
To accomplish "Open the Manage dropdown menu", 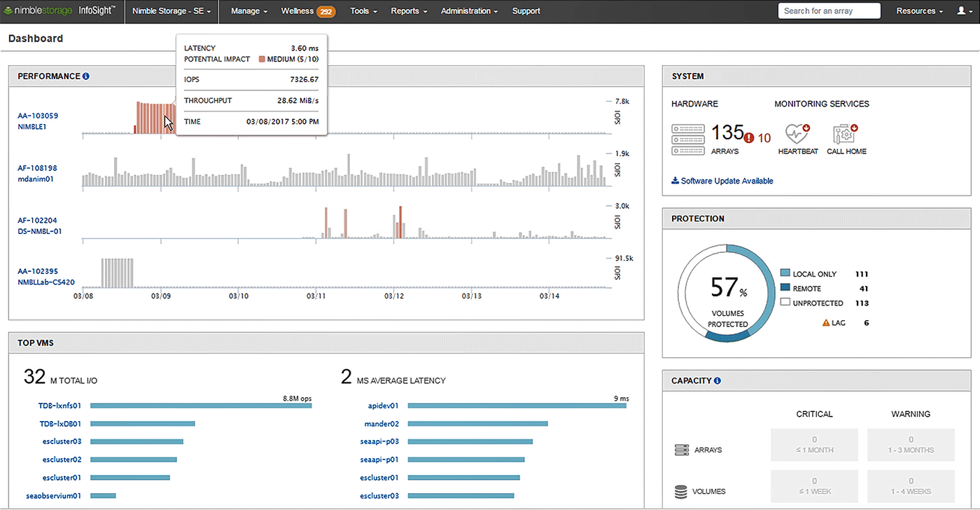I will coord(249,11).
